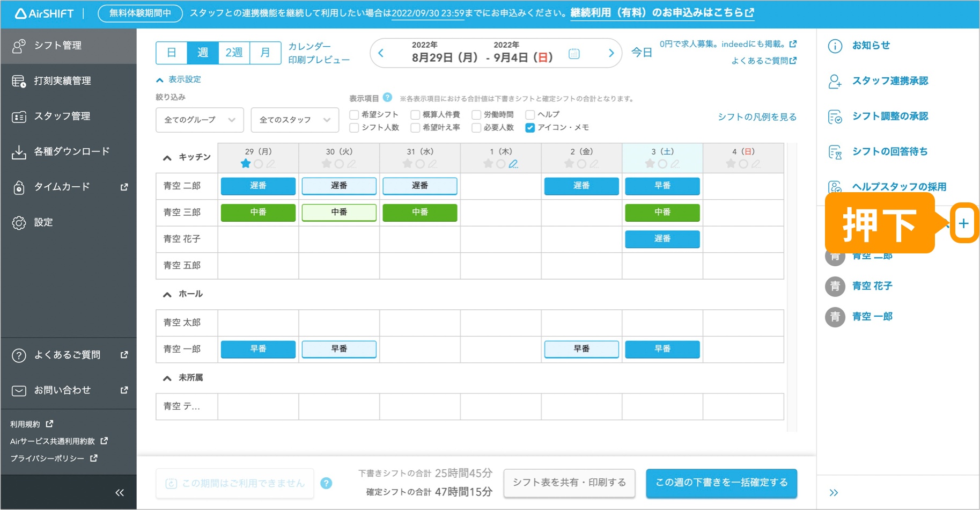Click the blue star icon under 29 (月)

(x=246, y=164)
